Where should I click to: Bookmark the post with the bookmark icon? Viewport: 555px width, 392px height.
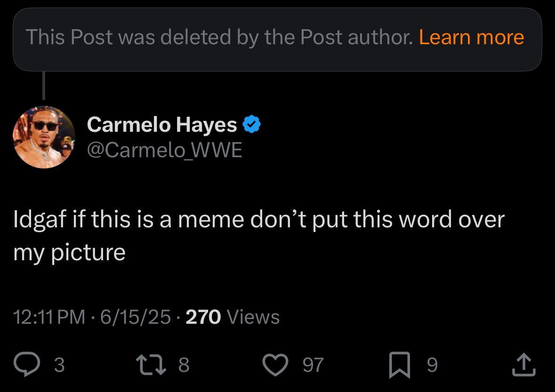(399, 366)
